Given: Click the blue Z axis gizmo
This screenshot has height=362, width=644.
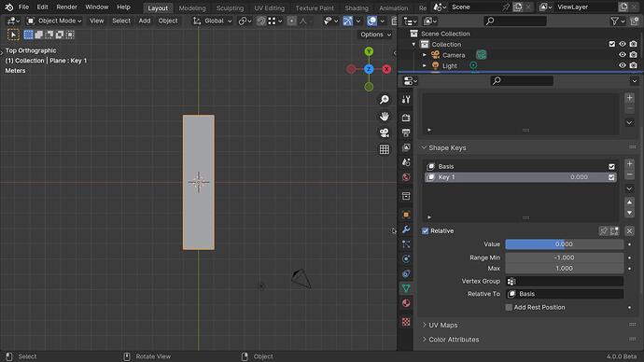Looking at the screenshot, I should click(369, 69).
